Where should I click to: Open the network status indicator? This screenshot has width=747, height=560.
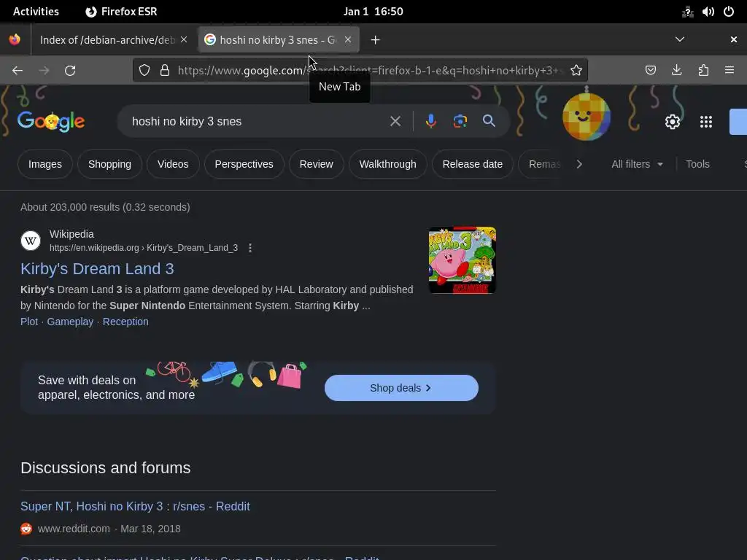click(687, 12)
